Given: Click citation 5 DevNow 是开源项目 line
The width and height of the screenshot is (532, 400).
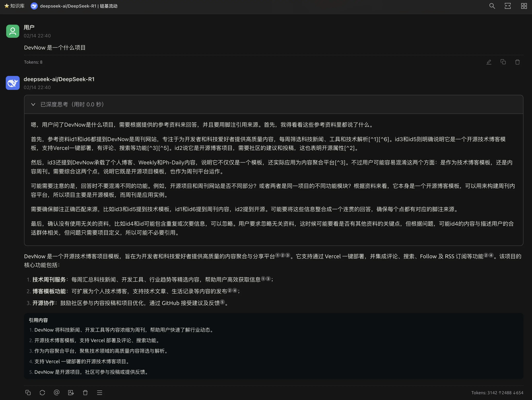Looking at the screenshot, I should point(92,372).
